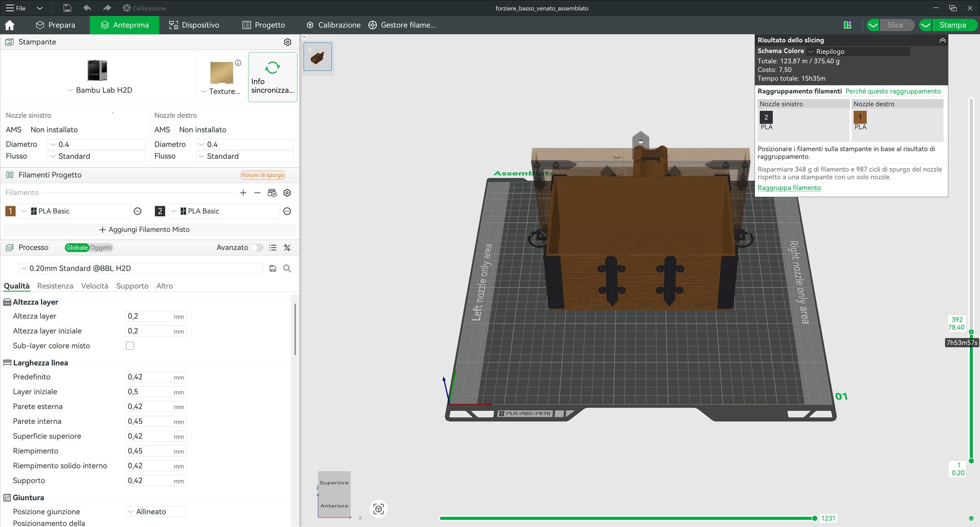The image size is (980, 527).
Task: Open printer settings gear icon
Action: [287, 42]
